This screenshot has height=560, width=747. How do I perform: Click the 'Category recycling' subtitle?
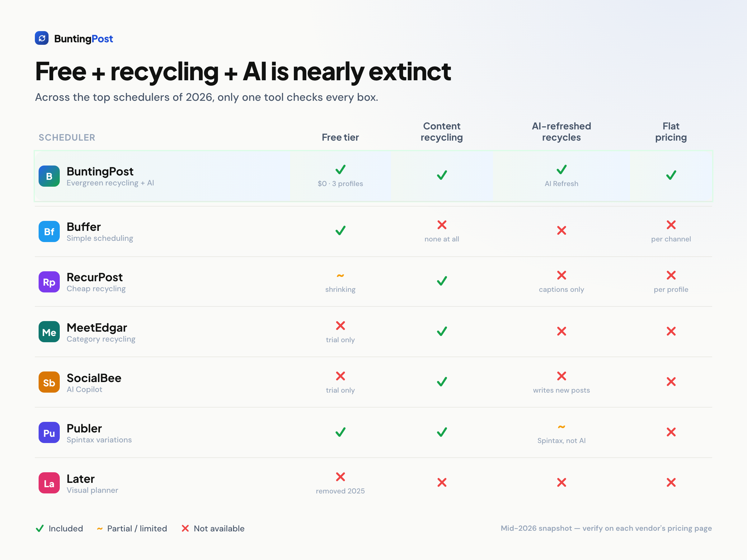tap(101, 339)
